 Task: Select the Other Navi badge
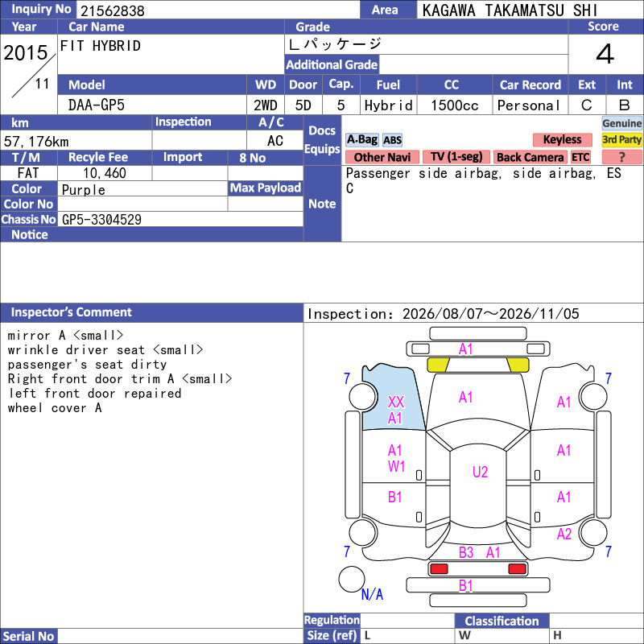[x=382, y=157]
